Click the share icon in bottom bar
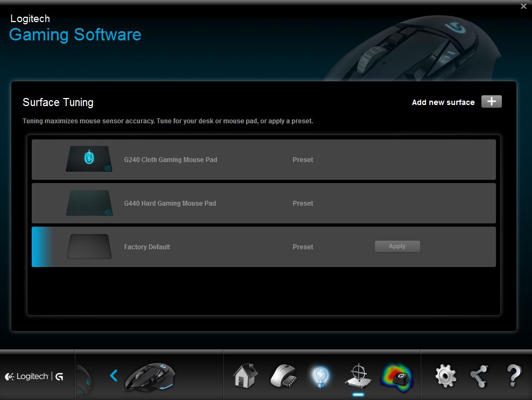This screenshot has height=400, width=532. (x=479, y=376)
